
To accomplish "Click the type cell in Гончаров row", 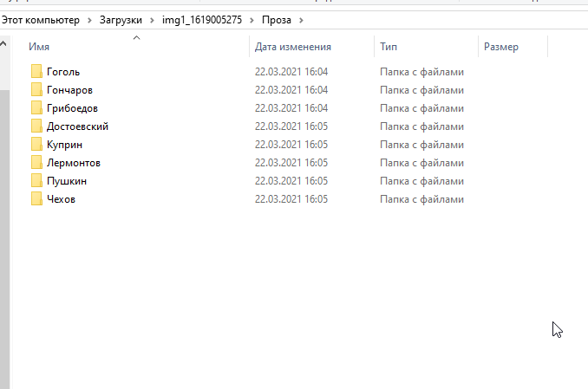I will pyautogui.click(x=421, y=90).
